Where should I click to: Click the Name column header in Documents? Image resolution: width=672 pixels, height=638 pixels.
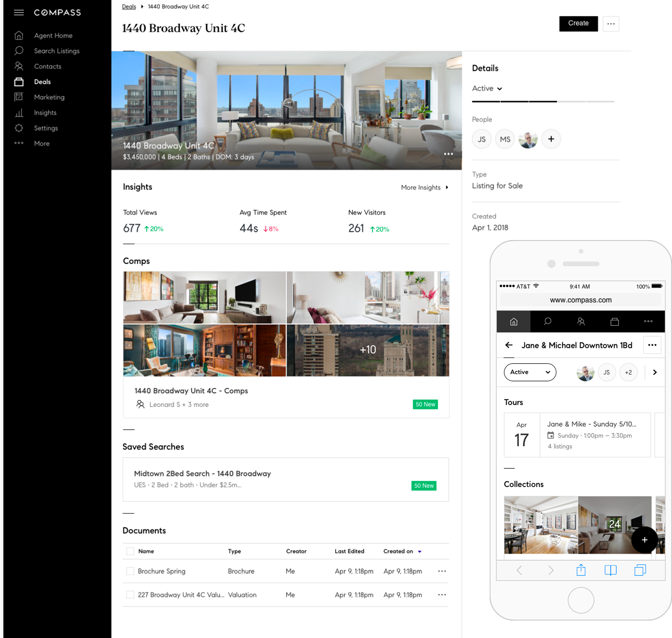(x=146, y=551)
